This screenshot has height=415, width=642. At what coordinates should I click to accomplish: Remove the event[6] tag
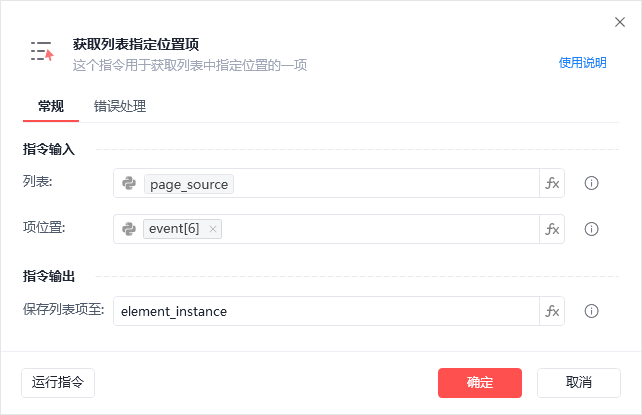click(x=213, y=229)
